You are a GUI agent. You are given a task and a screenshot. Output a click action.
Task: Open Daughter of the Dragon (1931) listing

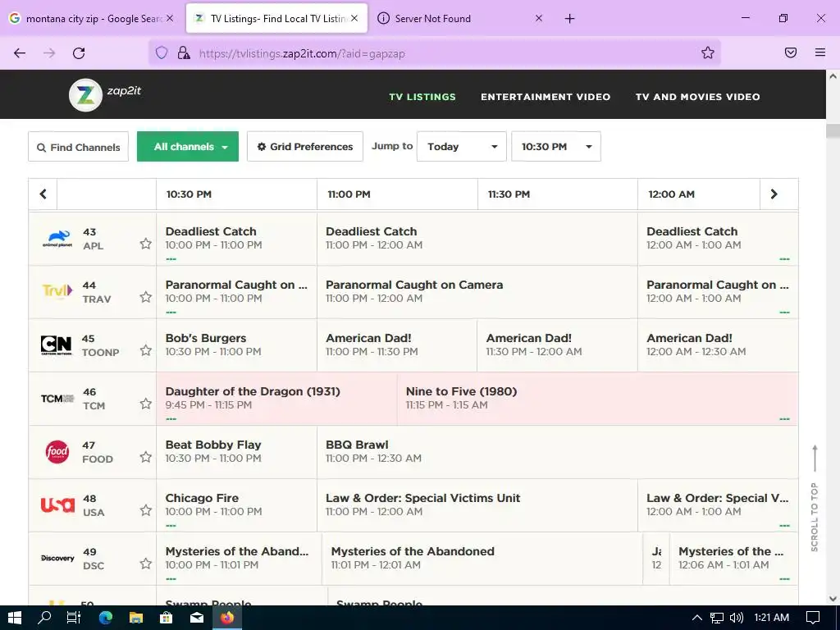277,399
